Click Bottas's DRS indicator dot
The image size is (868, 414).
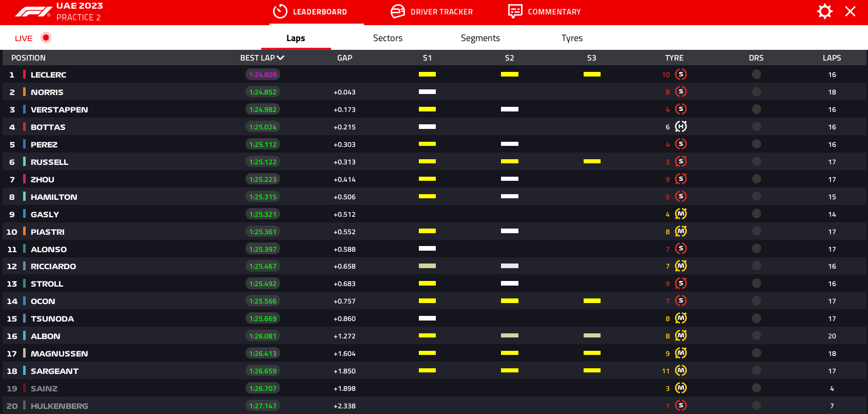pyautogui.click(x=756, y=127)
